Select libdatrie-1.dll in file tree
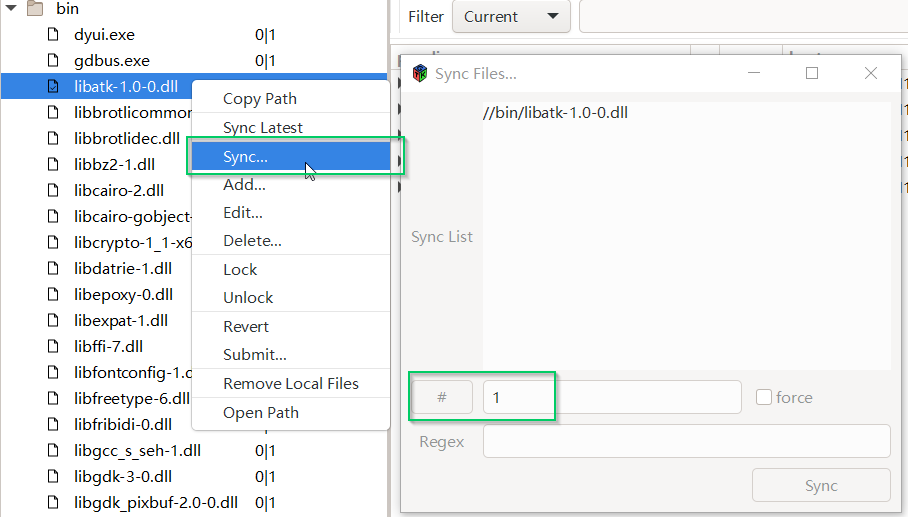Screen dimensions: 908x517 123,269
